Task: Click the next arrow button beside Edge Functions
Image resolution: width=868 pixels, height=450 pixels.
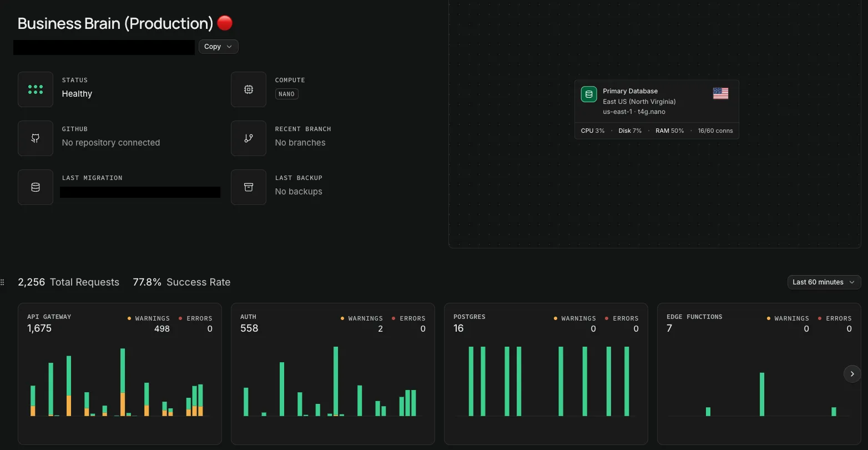Action: pyautogui.click(x=852, y=374)
